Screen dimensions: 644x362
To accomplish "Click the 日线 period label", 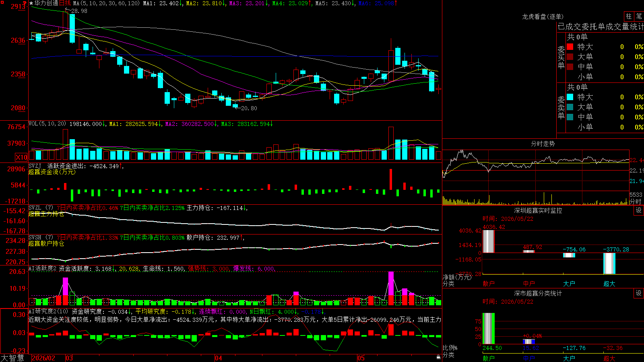I will coord(65,3).
